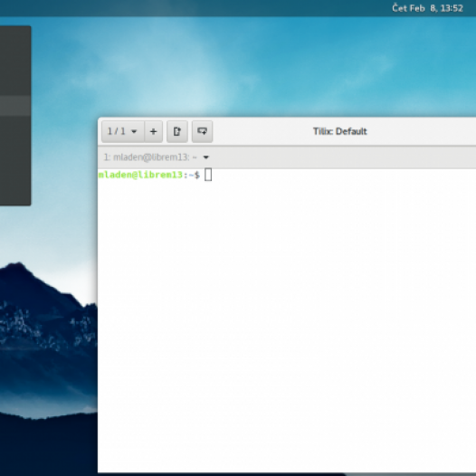Expand the session switcher arrow beside 1 / 1
Image resolution: width=476 pixels, height=476 pixels.
point(134,131)
